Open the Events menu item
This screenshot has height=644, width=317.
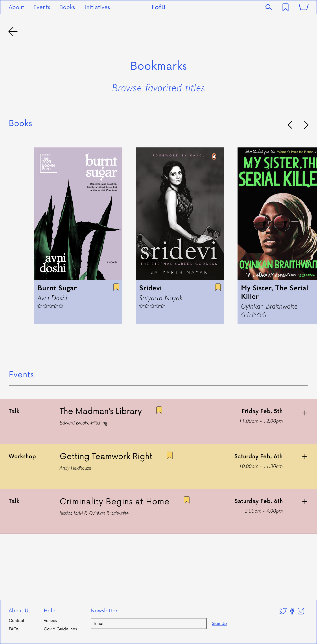[x=42, y=7]
